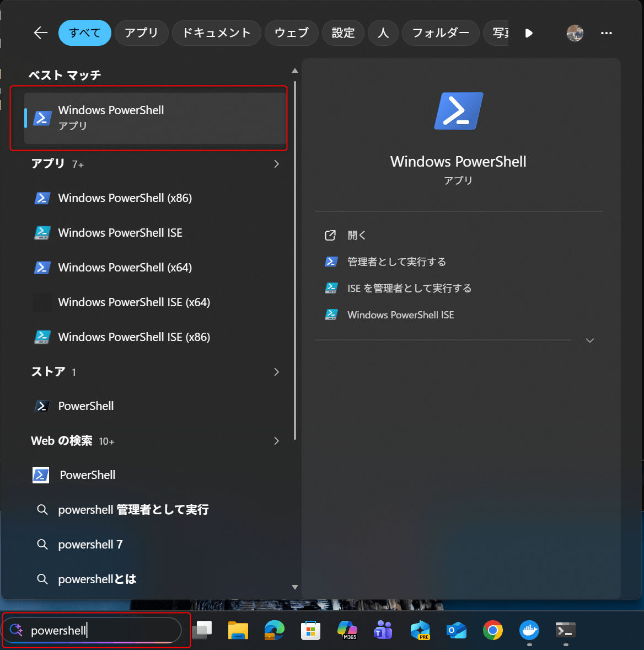Click the magnifier icon beside powershell 7
This screenshot has height=650, width=644.
coord(42,544)
